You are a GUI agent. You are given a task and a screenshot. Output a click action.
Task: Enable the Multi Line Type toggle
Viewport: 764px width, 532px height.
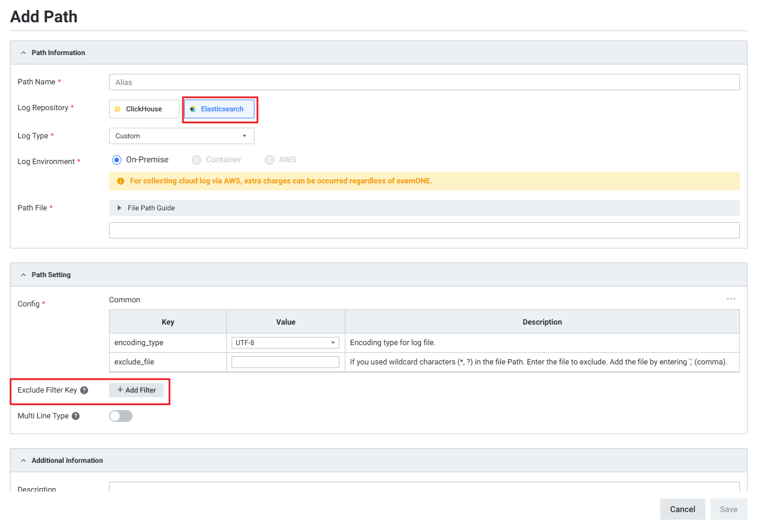point(121,416)
